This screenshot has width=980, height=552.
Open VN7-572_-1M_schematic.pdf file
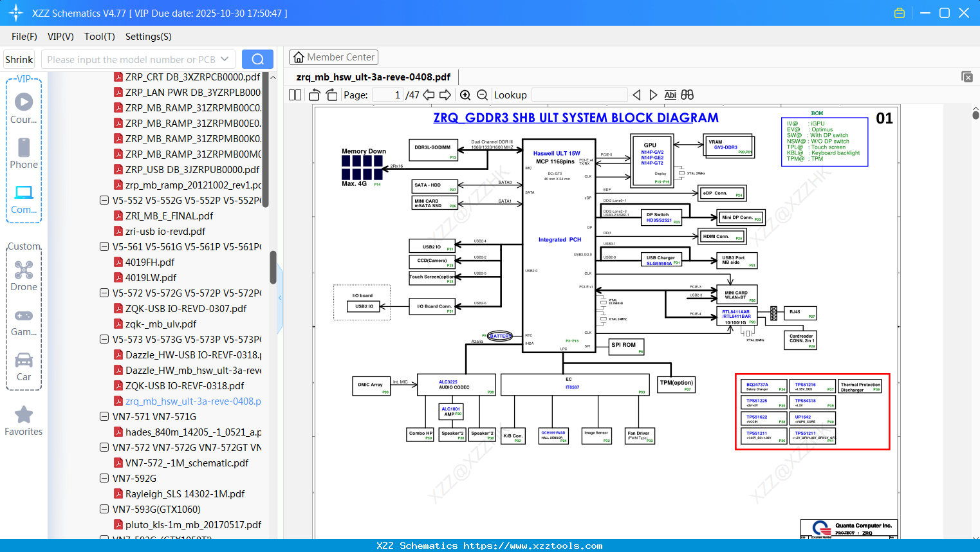187,463
